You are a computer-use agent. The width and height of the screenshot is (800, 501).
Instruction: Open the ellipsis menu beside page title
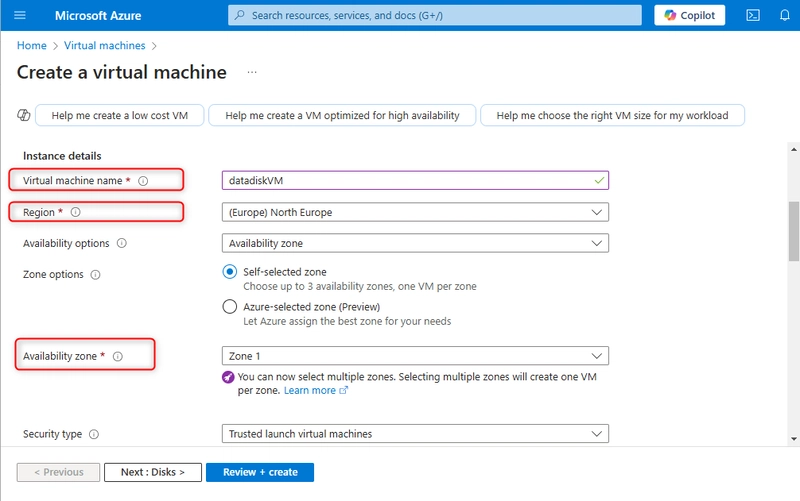pyautogui.click(x=252, y=72)
